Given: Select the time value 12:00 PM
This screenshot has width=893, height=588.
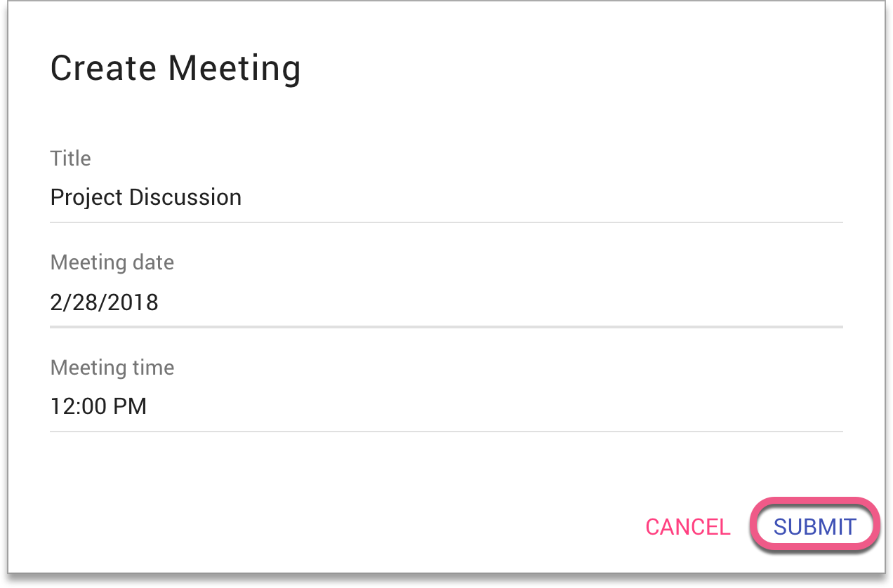Looking at the screenshot, I should 98,406.
